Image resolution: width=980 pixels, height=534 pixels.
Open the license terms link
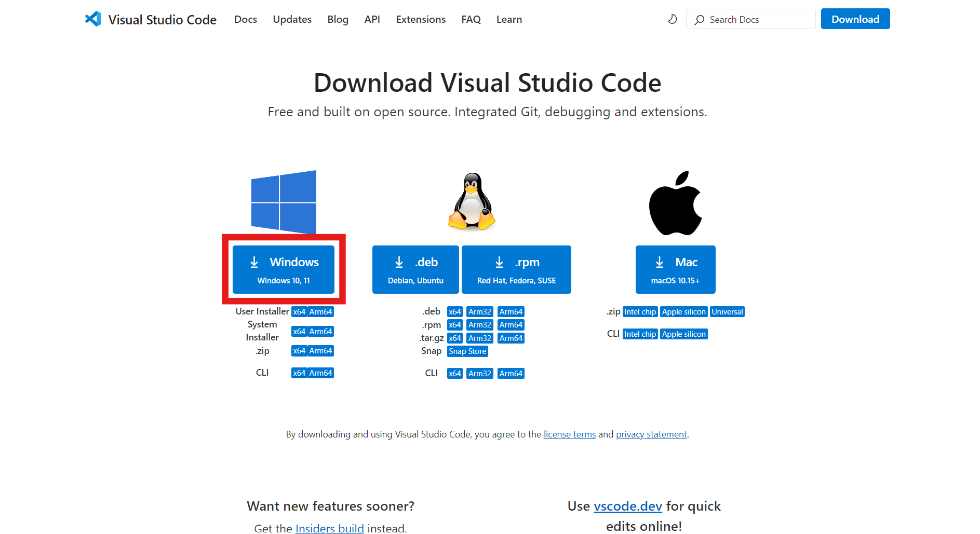tap(570, 434)
